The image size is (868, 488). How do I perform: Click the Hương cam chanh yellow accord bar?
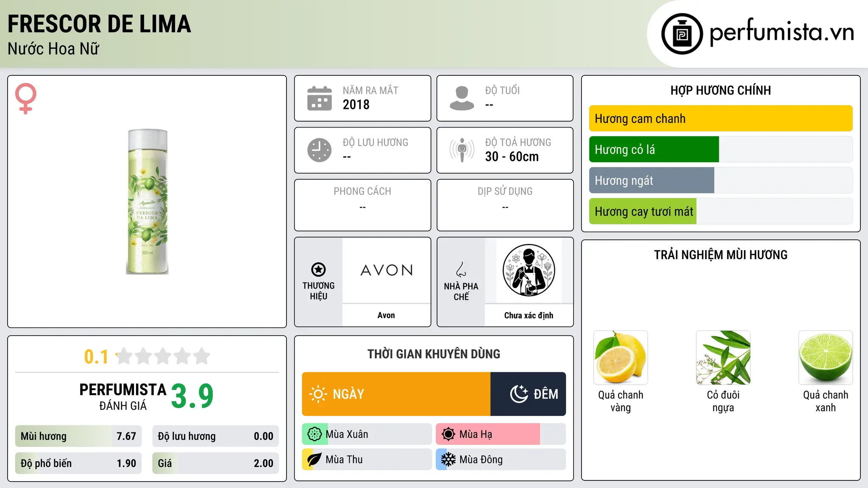pos(721,119)
